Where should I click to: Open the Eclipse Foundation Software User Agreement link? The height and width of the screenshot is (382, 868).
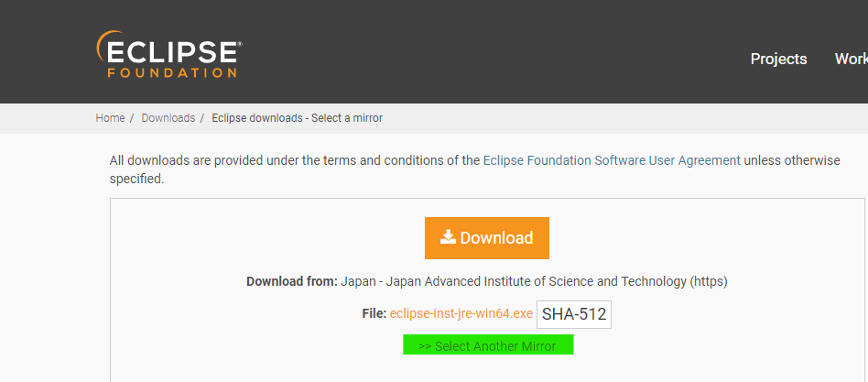coord(612,160)
